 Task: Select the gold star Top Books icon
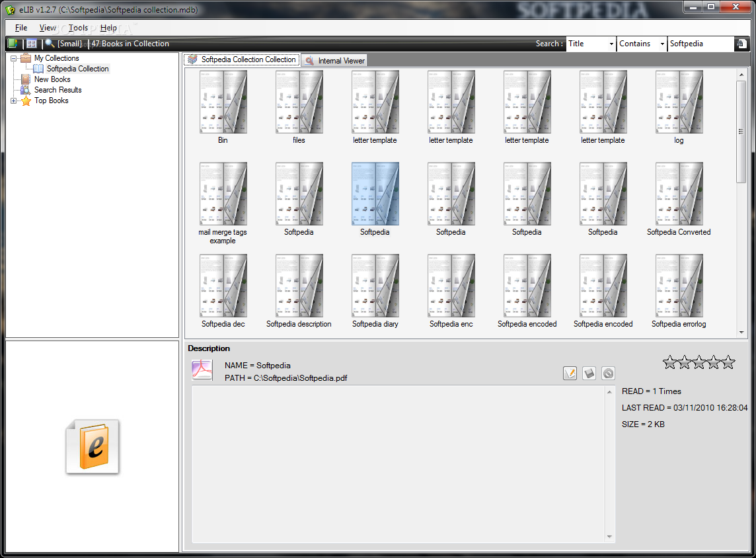pos(26,100)
